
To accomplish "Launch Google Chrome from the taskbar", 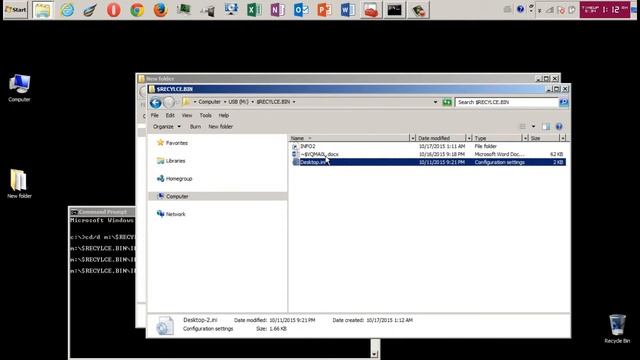I will click(x=137, y=10).
